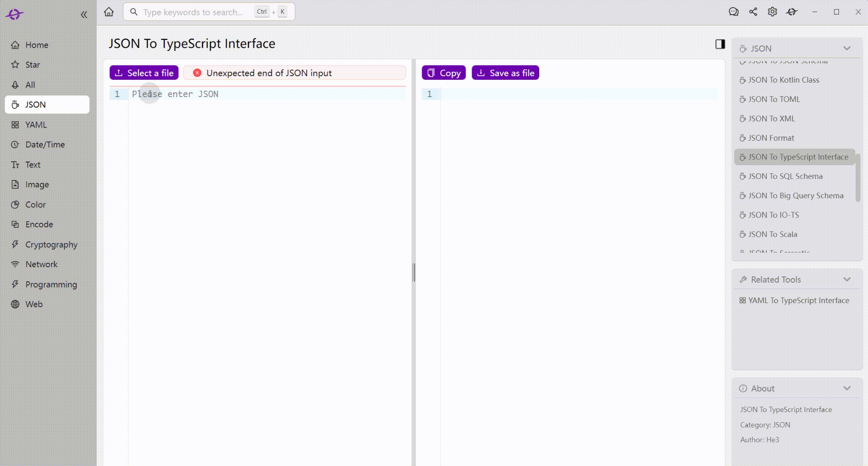The height and width of the screenshot is (466, 868).
Task: Select JSON To TypeScript Interface in list
Action: pyautogui.click(x=795, y=157)
